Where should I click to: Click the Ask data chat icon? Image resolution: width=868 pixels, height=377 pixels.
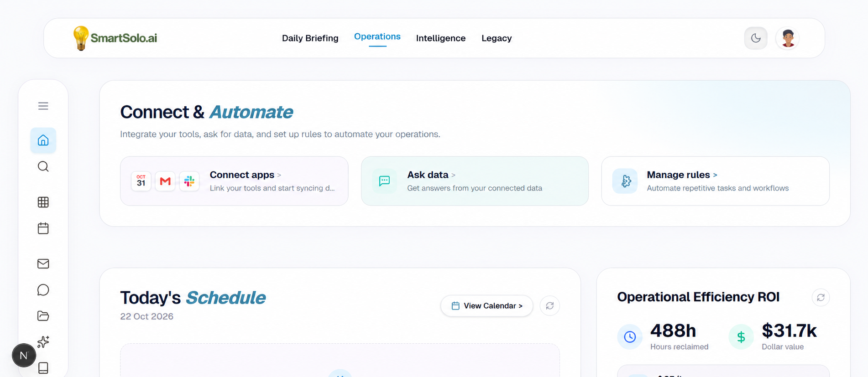[385, 181]
